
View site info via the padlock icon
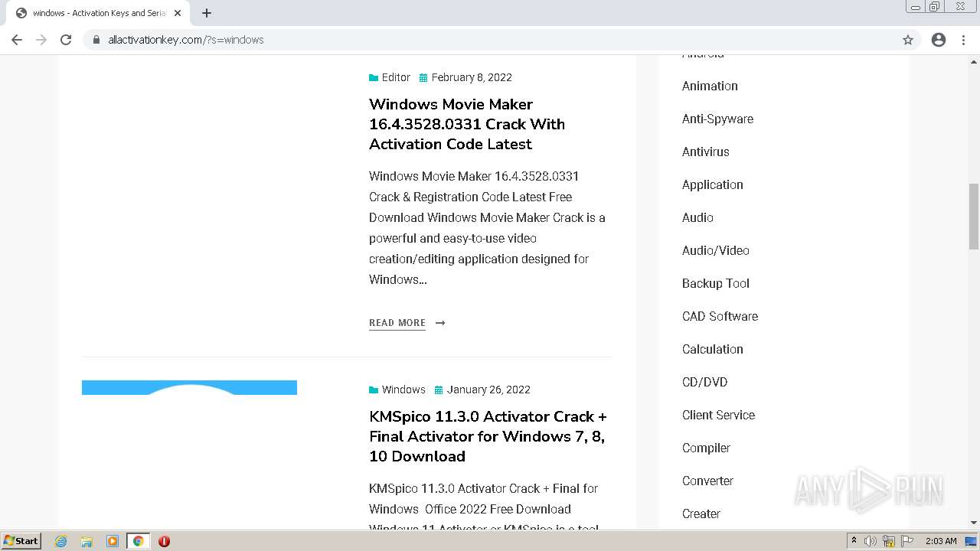click(96, 40)
